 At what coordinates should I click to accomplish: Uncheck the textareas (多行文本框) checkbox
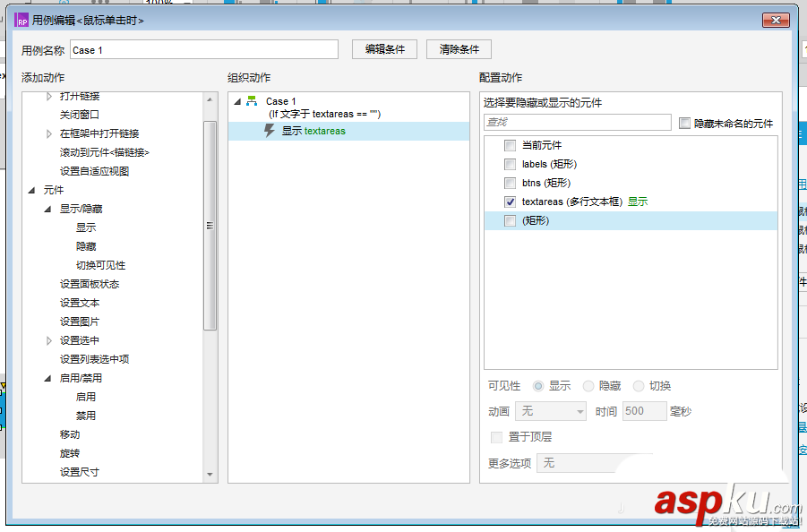pos(509,202)
